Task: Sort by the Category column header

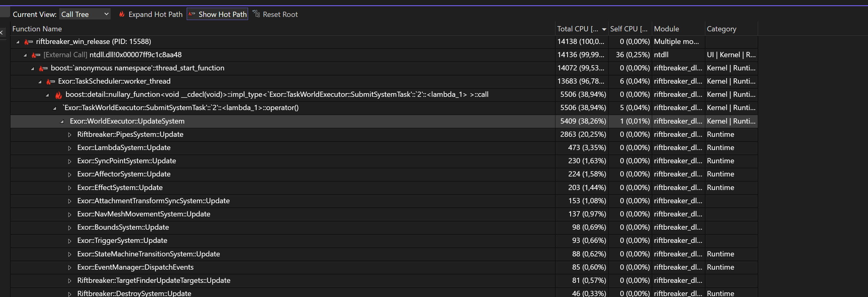Action: point(731,29)
